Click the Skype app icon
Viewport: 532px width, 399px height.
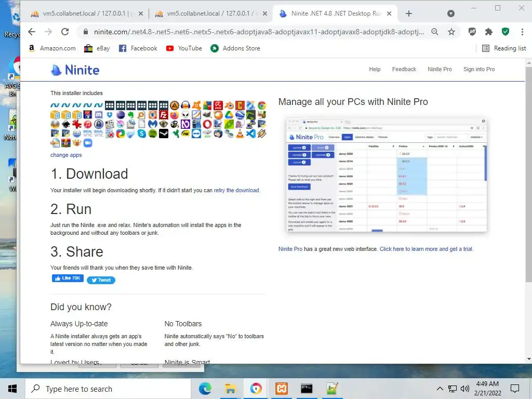point(142,134)
